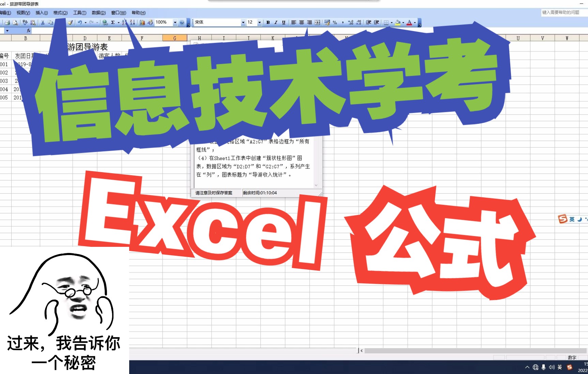Click the Drawing toolbar icon
The image size is (588, 374).
[x=150, y=23]
